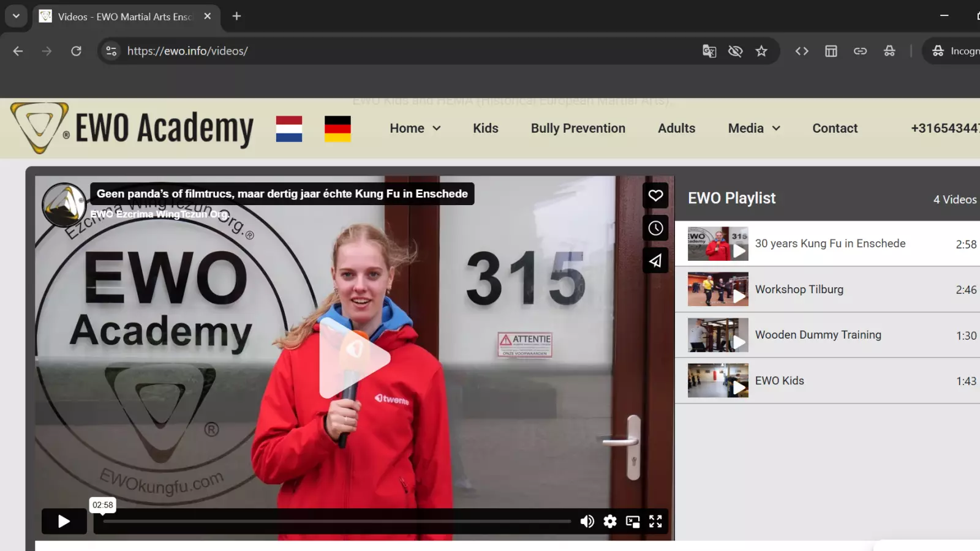This screenshot has height=551, width=980.
Task: Save video to watch later via clock icon
Action: point(655,228)
